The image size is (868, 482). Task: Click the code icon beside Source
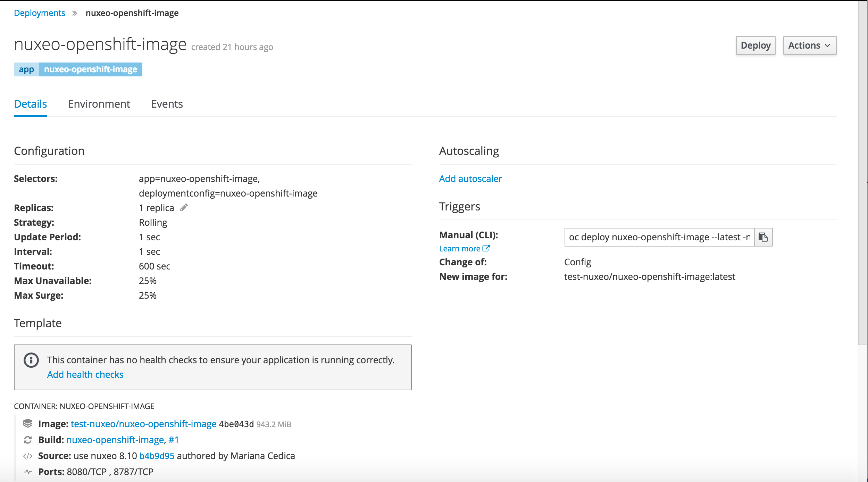(28, 456)
